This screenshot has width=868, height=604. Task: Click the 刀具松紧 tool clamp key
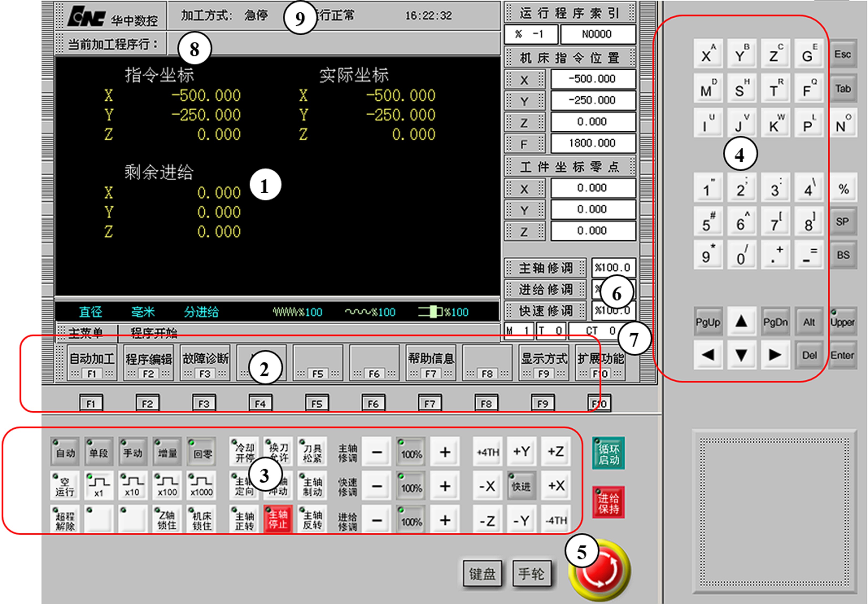pos(312,451)
